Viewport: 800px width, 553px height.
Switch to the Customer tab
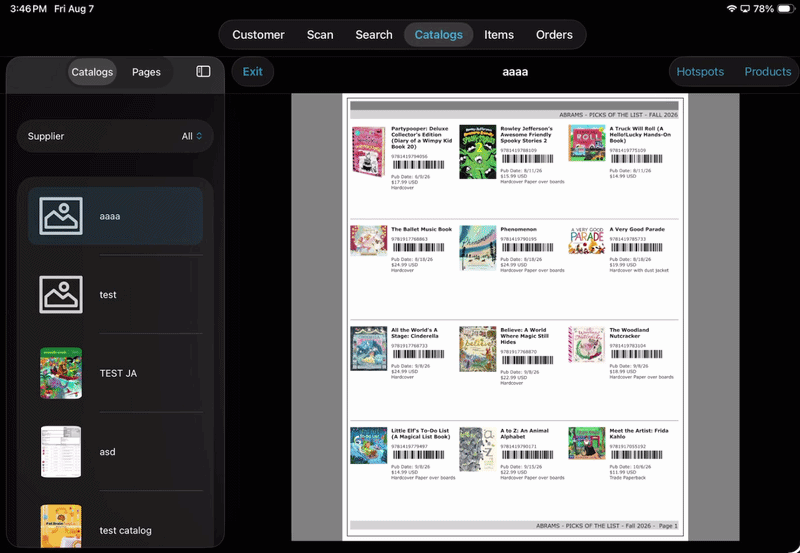point(258,35)
